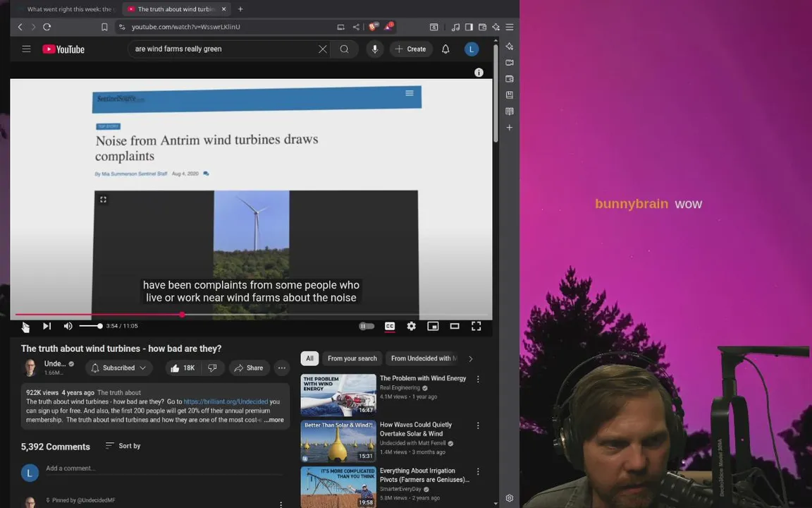This screenshot has width=812, height=508.
Task: Open the Brave Rewards icon
Action: [389, 26]
